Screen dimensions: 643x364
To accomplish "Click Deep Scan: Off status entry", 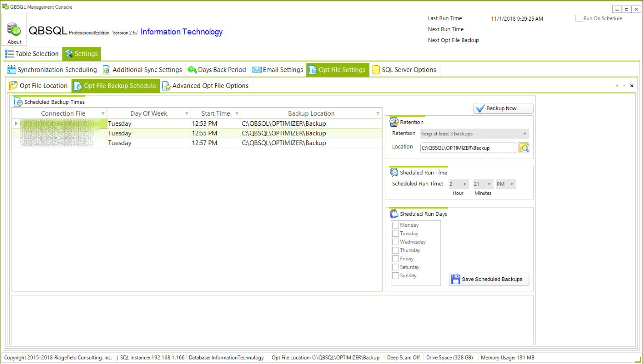I will point(403,358).
